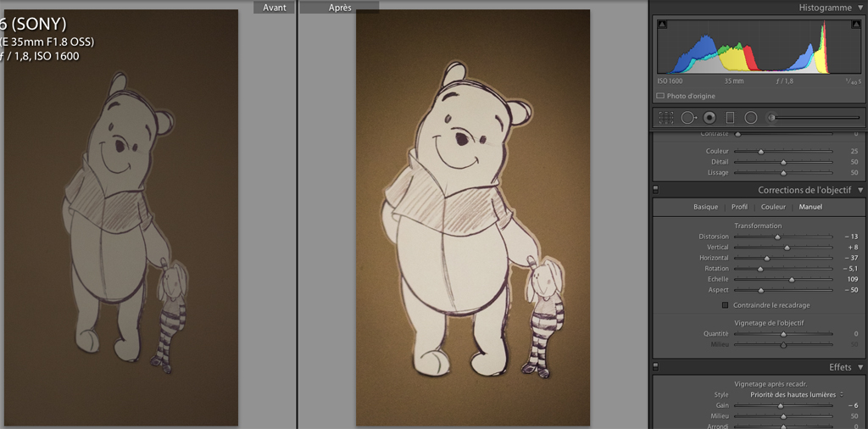Click the Horizontal slider handle
Viewport: 868px width, 429px height.
(766, 258)
